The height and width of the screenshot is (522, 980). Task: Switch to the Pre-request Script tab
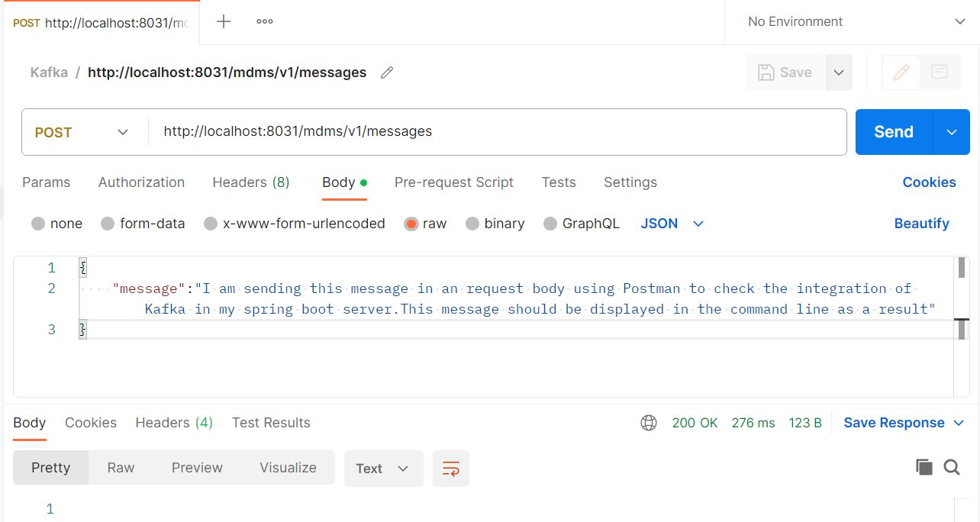(x=453, y=182)
